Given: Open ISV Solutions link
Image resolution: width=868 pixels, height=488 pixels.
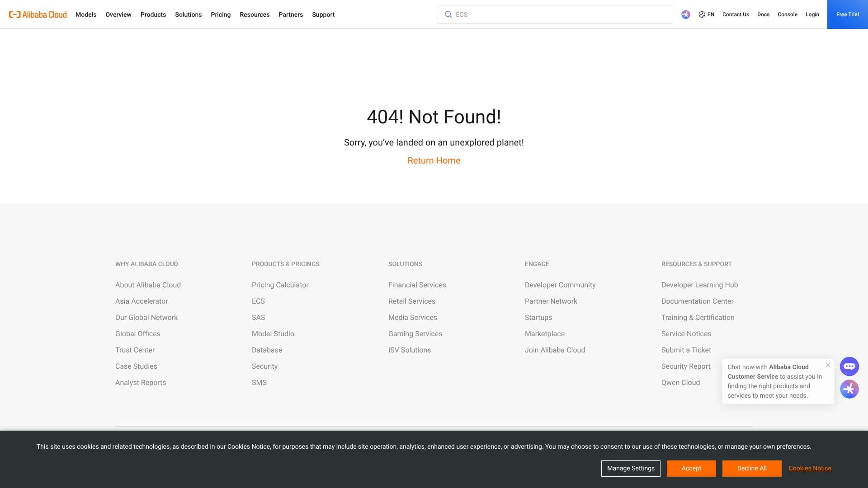Looking at the screenshot, I should coord(410,350).
